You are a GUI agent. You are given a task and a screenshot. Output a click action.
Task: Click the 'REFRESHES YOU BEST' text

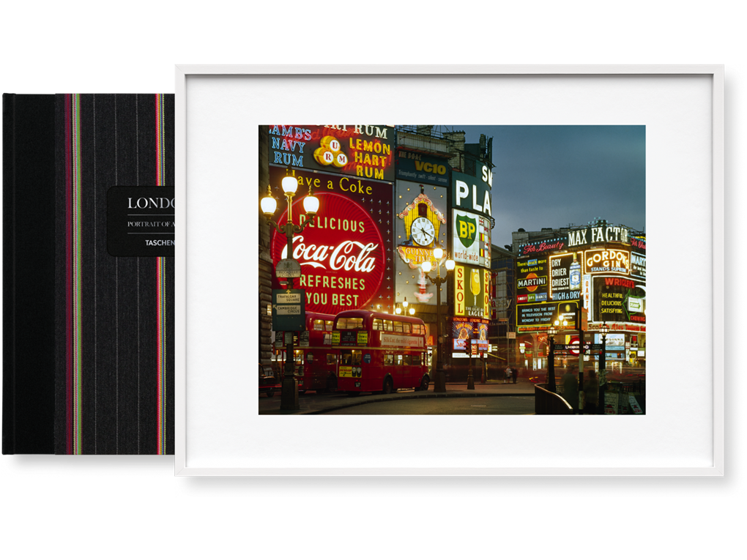click(x=333, y=291)
